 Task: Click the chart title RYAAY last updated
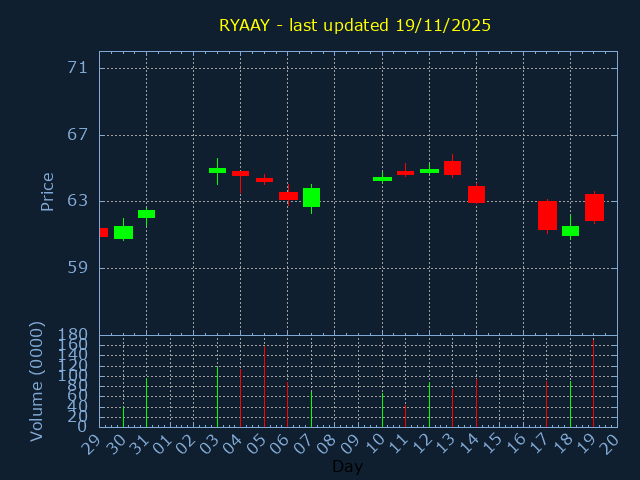355,25
